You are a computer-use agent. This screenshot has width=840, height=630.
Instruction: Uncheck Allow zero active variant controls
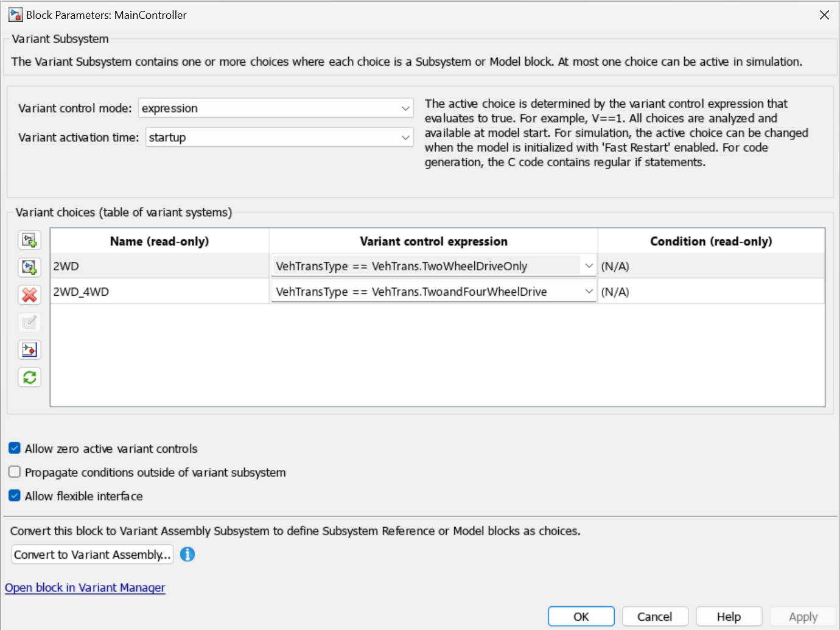pyautogui.click(x=15, y=449)
